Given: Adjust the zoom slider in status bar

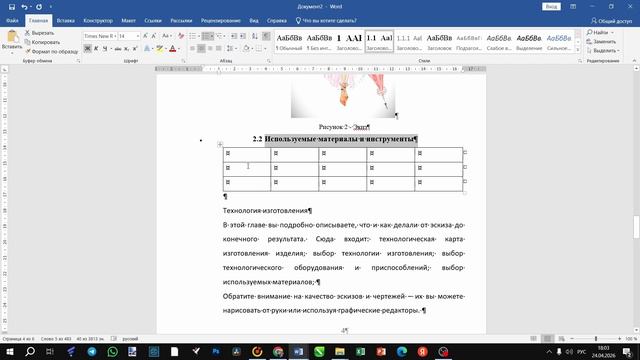Looking at the screenshot, I should point(596,339).
